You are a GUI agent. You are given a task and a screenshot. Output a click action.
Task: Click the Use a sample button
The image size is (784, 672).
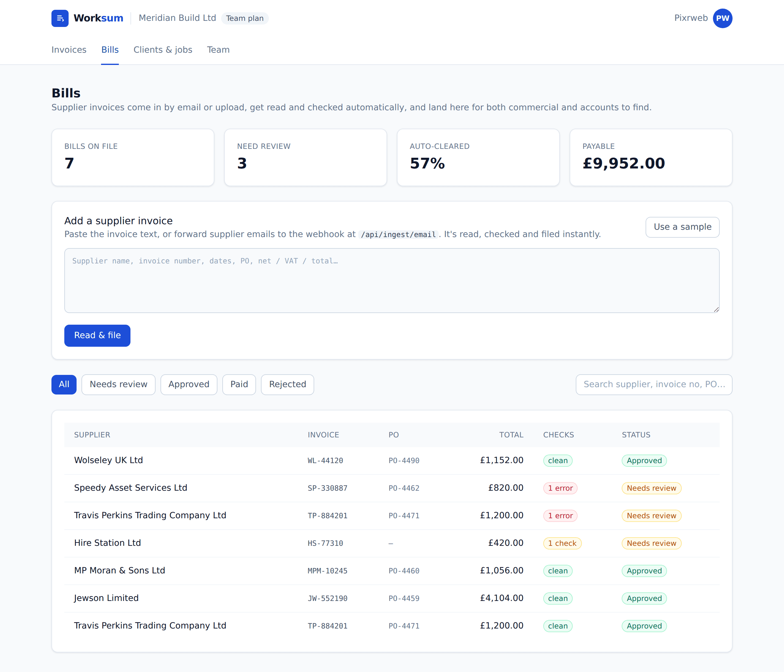point(682,227)
